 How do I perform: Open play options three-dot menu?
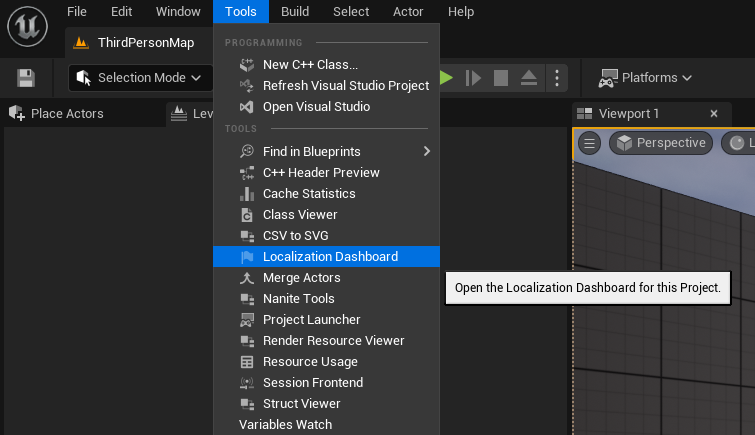[557, 78]
